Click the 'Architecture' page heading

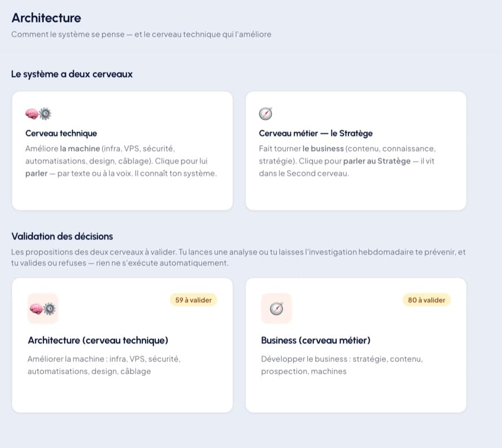[46, 18]
